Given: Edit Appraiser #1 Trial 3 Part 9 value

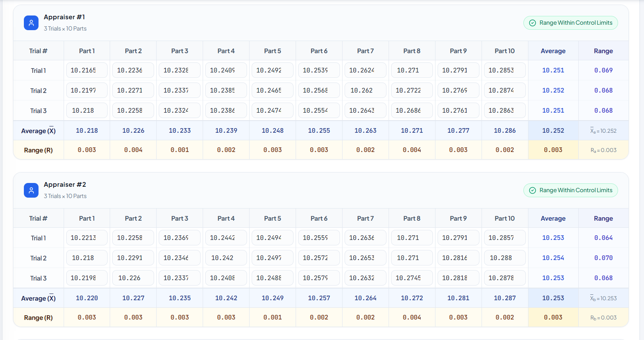Looking at the screenshot, I should (x=458, y=111).
